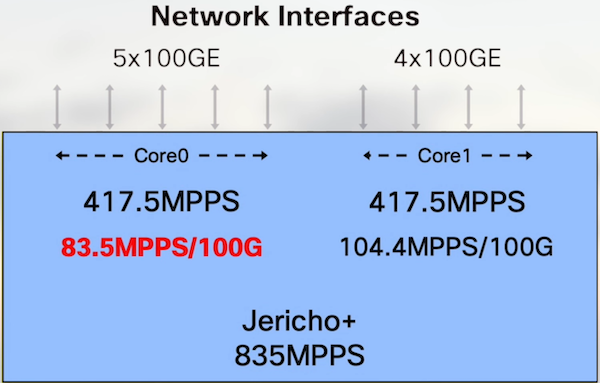This screenshot has width=600, height=383.
Task: Click the Jericho+ label
Action: click(x=299, y=321)
